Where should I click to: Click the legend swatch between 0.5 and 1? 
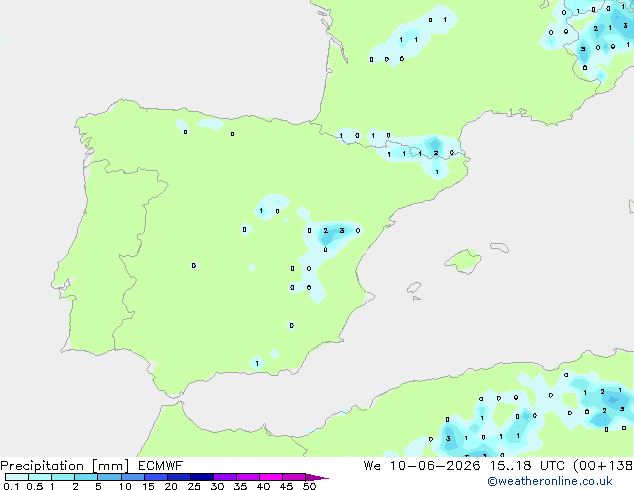pos(40,477)
